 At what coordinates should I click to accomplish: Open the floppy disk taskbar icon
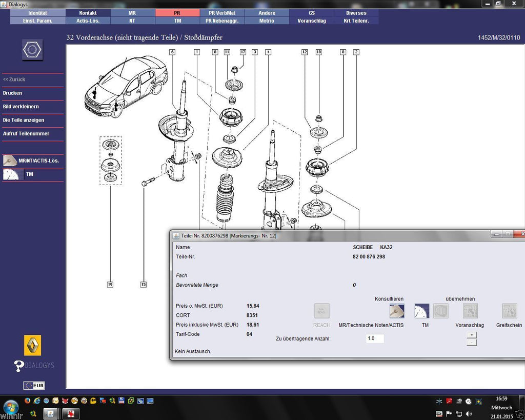tap(122, 401)
